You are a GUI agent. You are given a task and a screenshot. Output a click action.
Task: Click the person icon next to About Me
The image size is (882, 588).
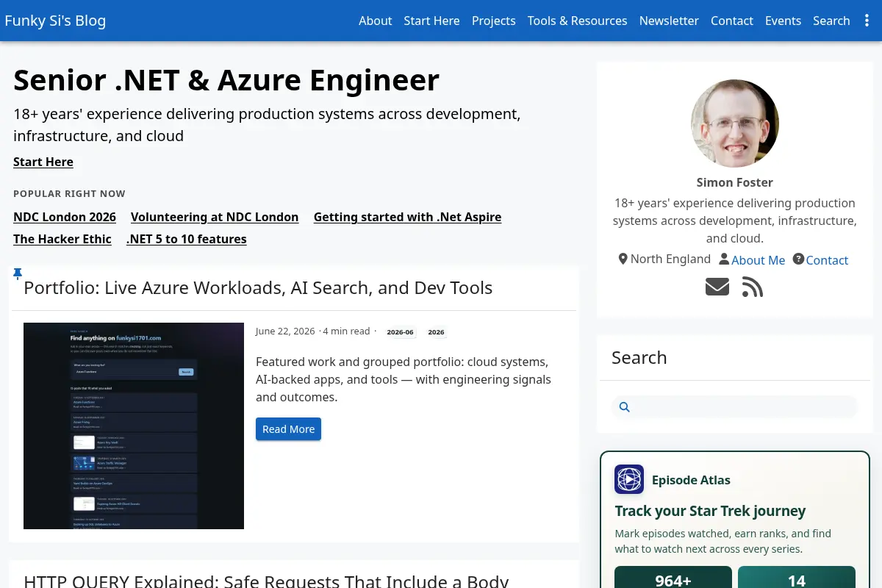coord(724,259)
